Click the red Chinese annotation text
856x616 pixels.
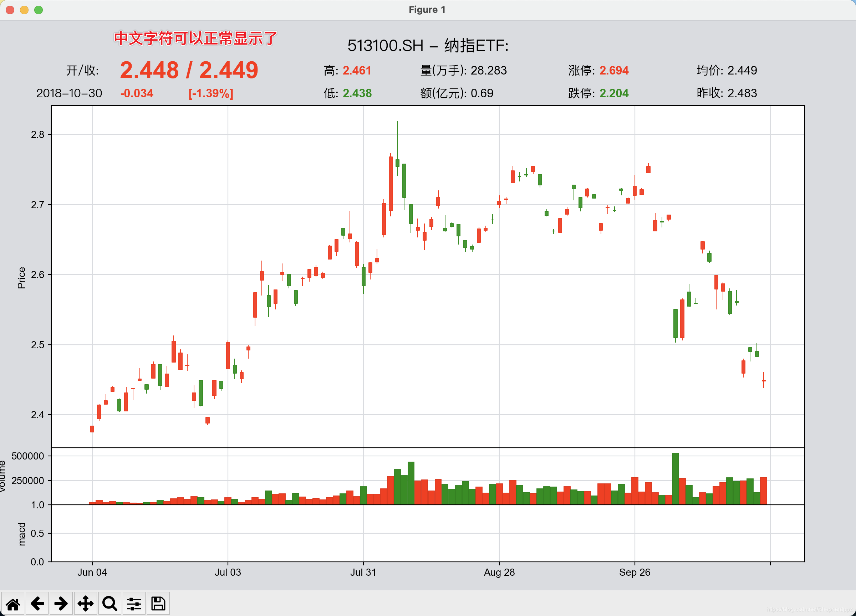pos(195,39)
